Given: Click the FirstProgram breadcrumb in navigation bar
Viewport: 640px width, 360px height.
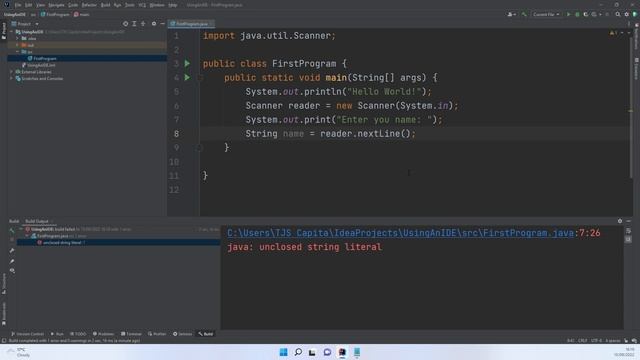Looking at the screenshot, I should tap(55, 14).
